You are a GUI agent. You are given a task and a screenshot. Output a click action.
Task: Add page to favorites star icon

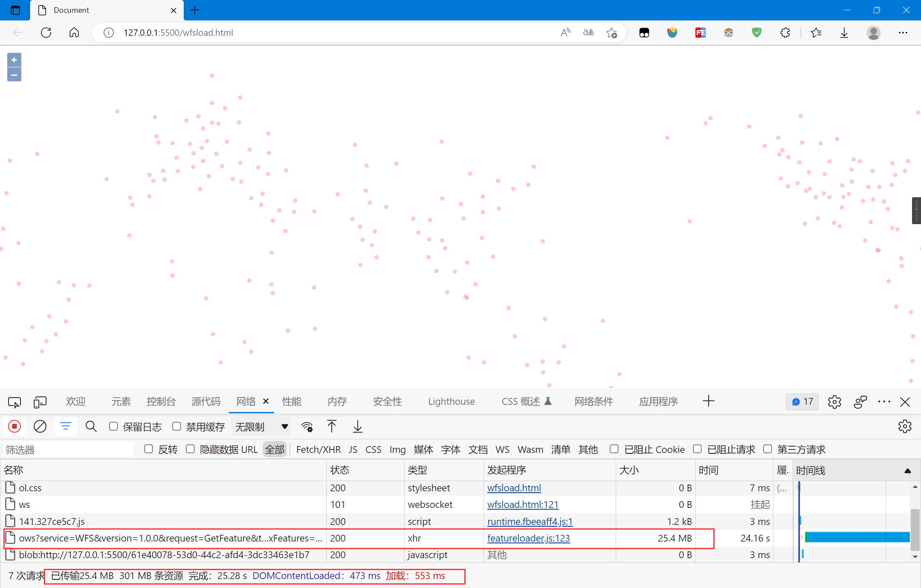pos(611,33)
